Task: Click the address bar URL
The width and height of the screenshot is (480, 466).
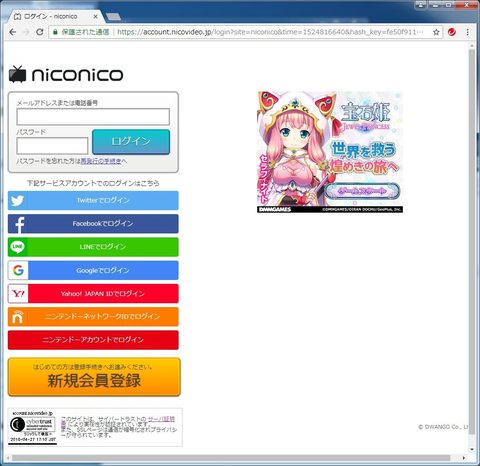Action: 270,32
